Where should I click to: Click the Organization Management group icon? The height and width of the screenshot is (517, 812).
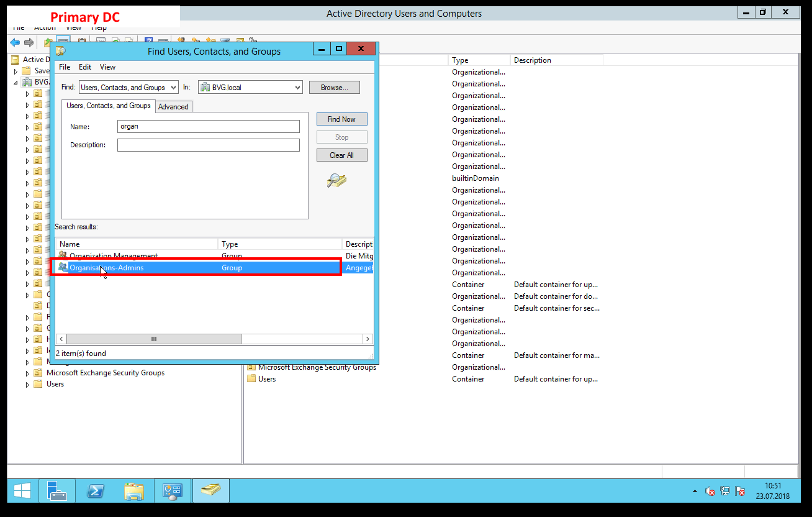(x=63, y=256)
